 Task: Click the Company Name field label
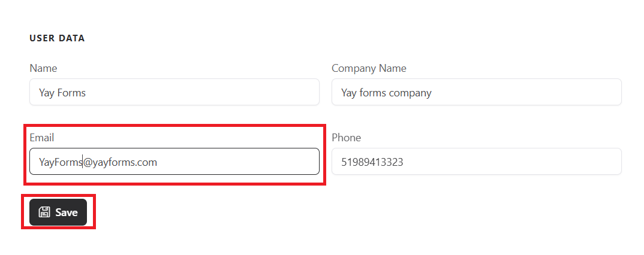tap(369, 68)
